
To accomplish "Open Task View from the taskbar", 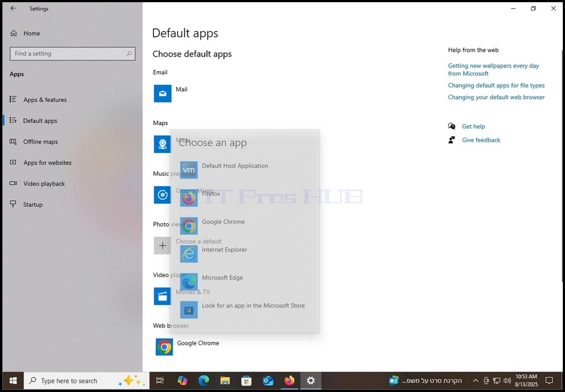I will [160, 380].
